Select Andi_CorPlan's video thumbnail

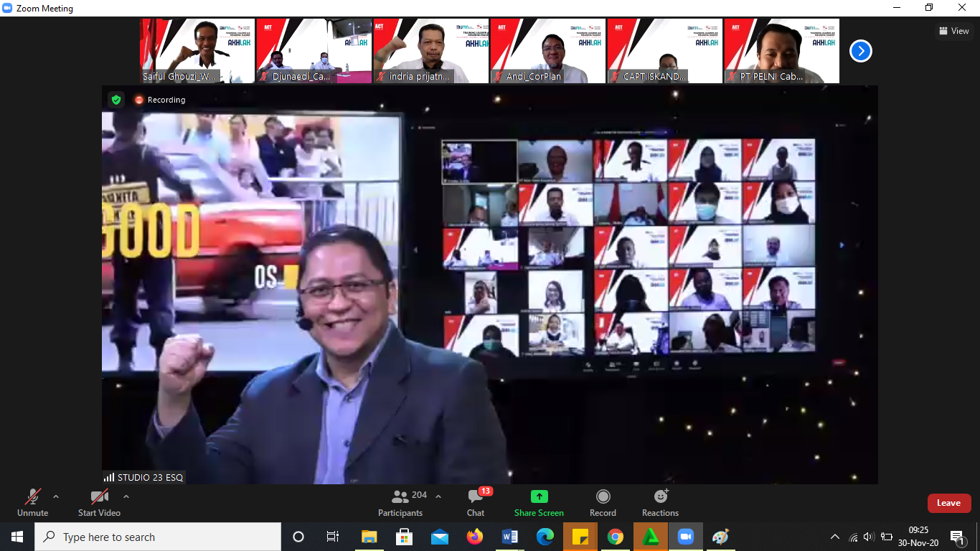pos(548,51)
